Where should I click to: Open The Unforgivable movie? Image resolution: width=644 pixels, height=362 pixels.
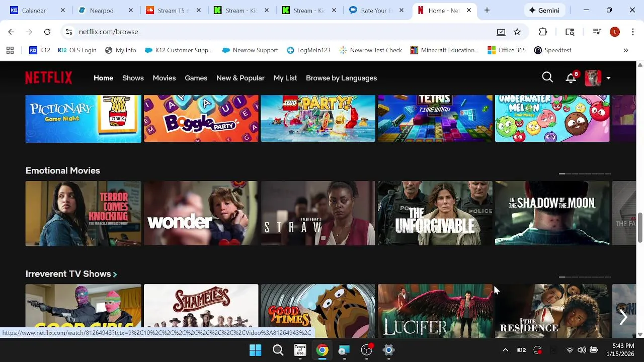[x=435, y=213]
